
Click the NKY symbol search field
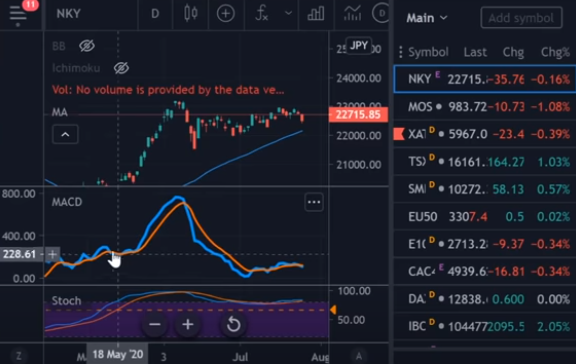[68, 14]
